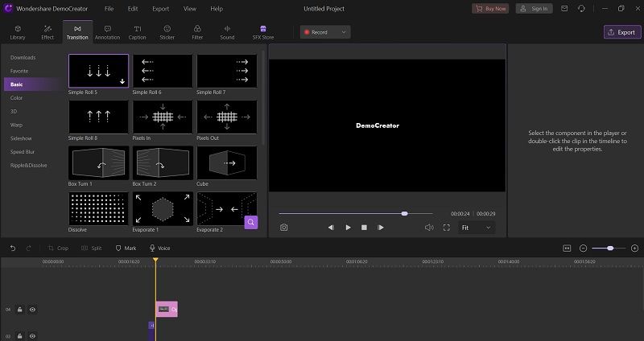The height and width of the screenshot is (341, 644).
Task: Zoom out the timeline
Action: coord(583,249)
